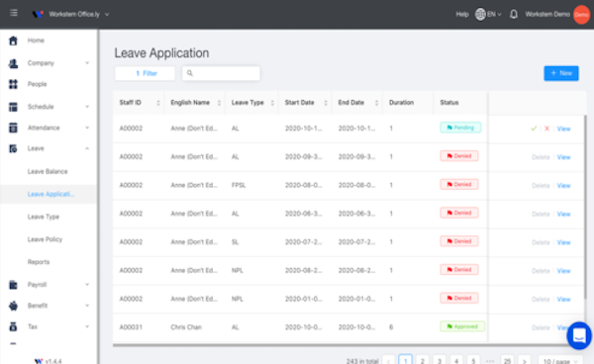Open People section icon

(13, 84)
